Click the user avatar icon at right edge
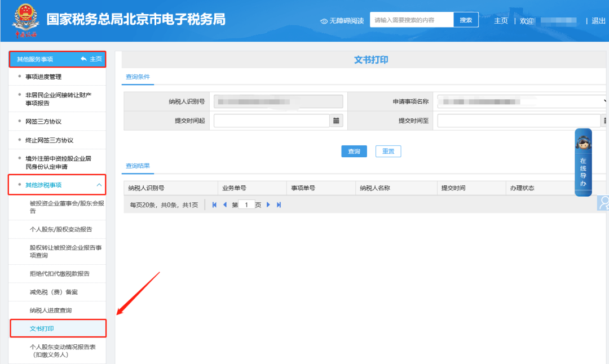 603,203
